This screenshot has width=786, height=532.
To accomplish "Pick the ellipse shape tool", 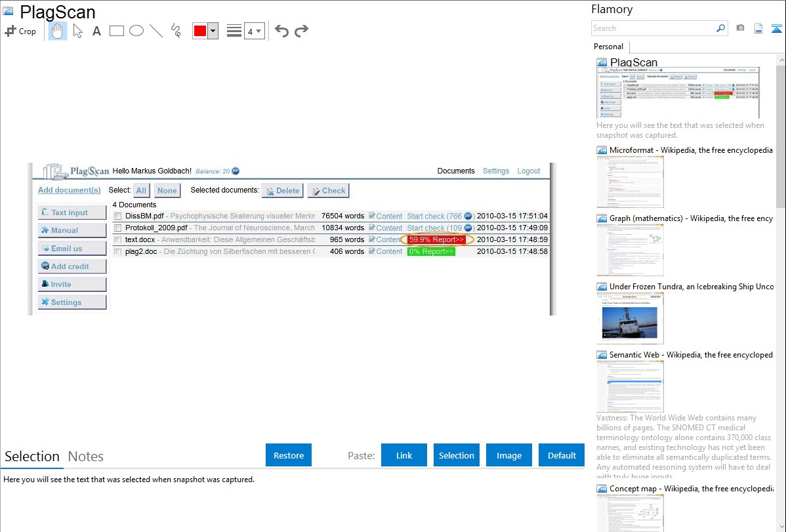I will point(136,31).
